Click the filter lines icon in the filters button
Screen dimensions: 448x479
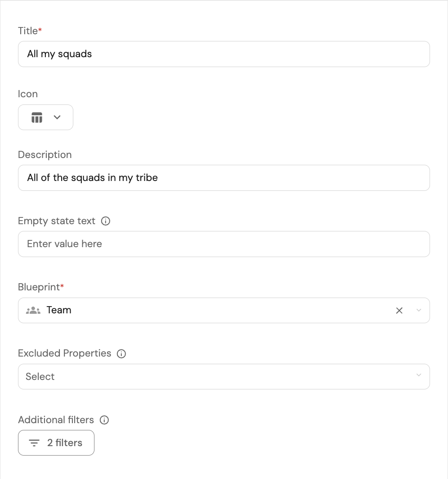34,443
